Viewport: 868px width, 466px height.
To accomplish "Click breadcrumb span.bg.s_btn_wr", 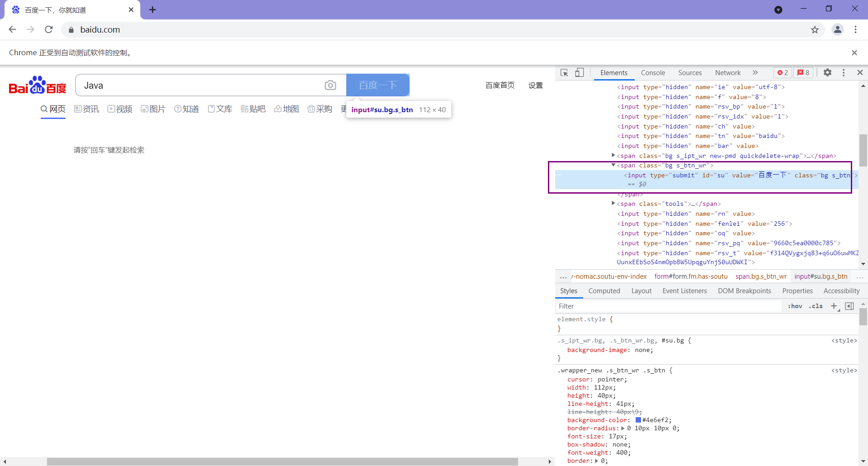I will (x=761, y=276).
